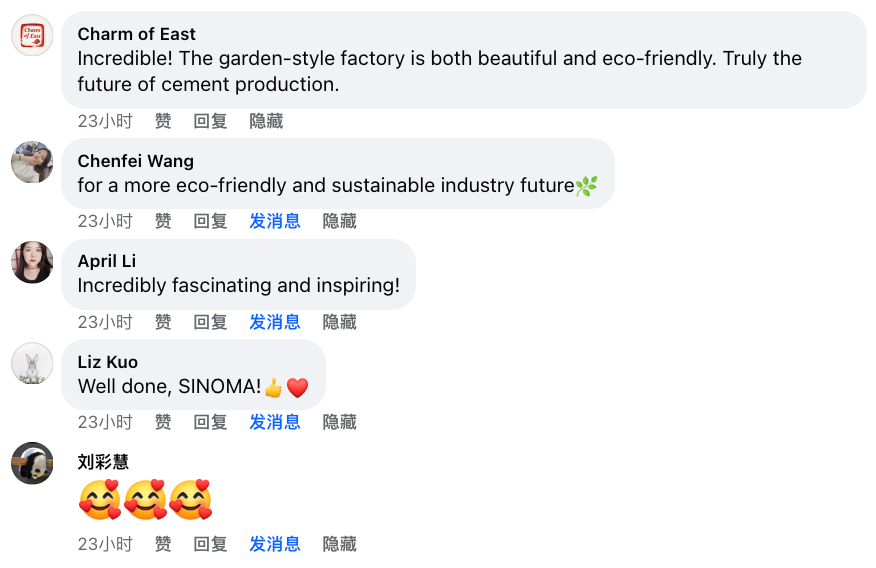Like the Charm of East comment
Viewport: 876px width, 568px height.
pos(163,121)
